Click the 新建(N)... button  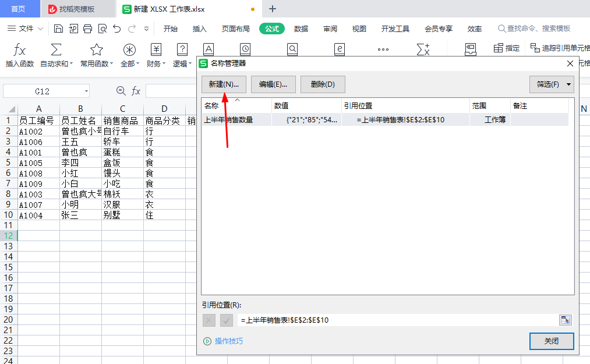tap(224, 84)
